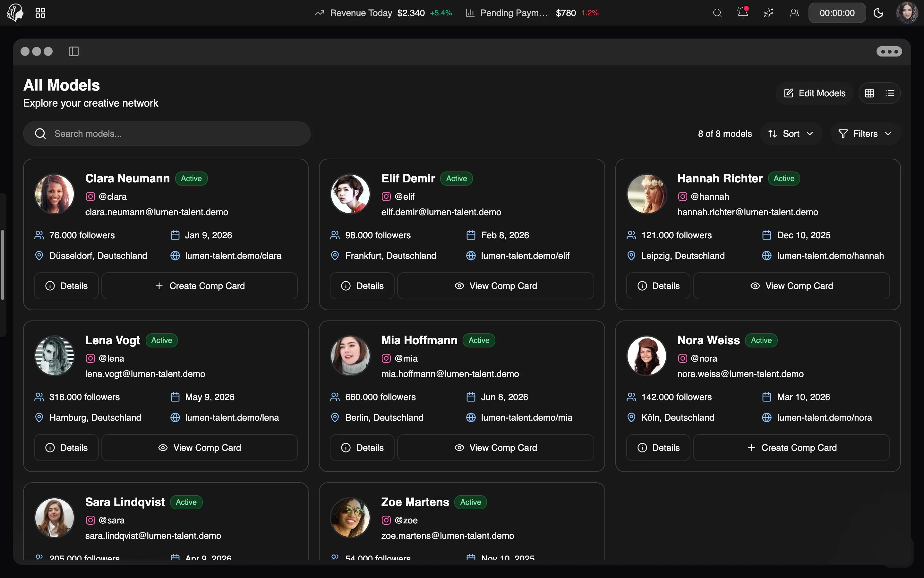Click location pin icon beside Hamburg, Deutschland
Screen dimensions: 924x578
click(39, 417)
